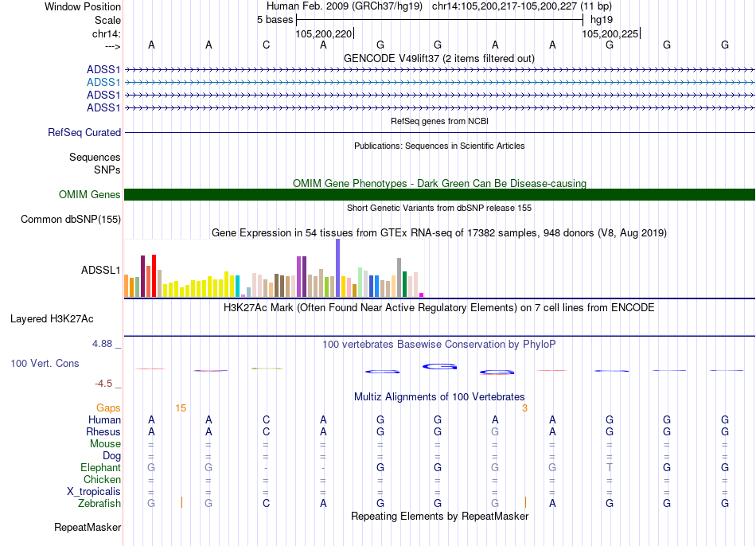
Task: Click Short Genetic Variants from dbSNP release 155
Action: click(439, 208)
